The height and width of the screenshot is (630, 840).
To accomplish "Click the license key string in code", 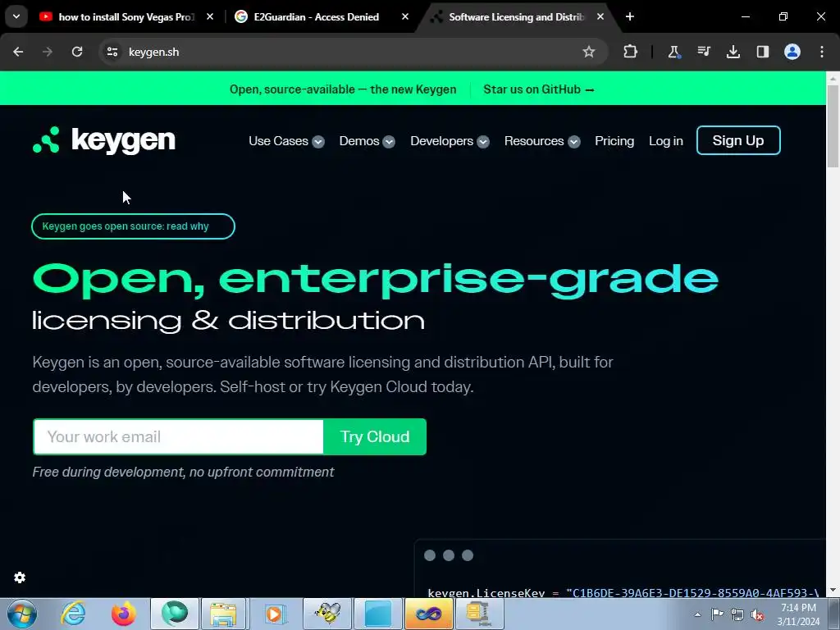I will [692, 592].
